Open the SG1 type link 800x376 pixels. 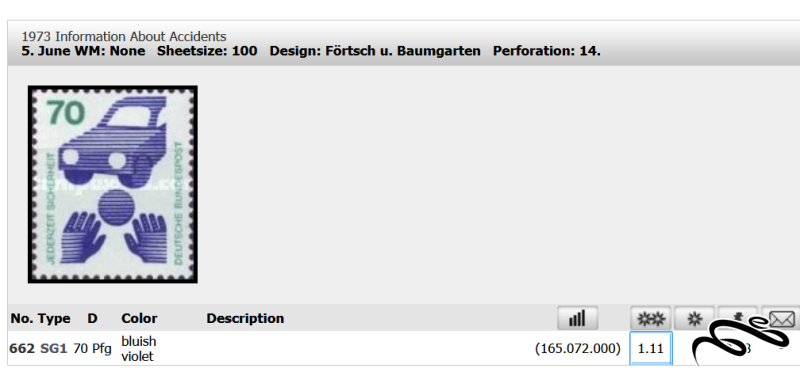pos(54,349)
